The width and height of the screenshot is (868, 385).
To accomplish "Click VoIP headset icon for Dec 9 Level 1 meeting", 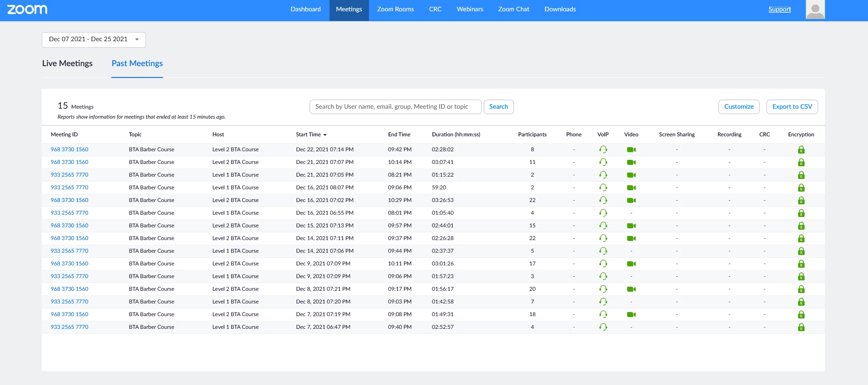I will [603, 276].
